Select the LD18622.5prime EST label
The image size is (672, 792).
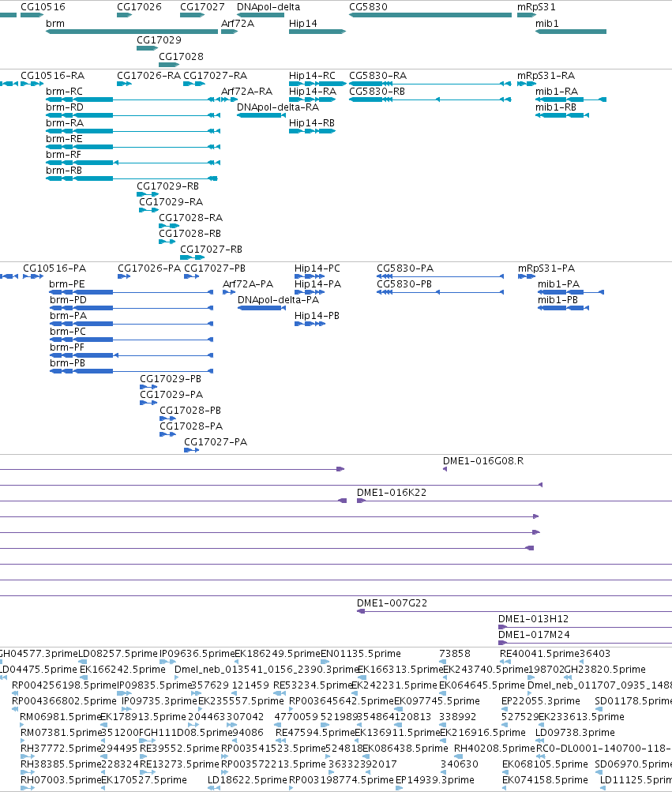coord(248,780)
